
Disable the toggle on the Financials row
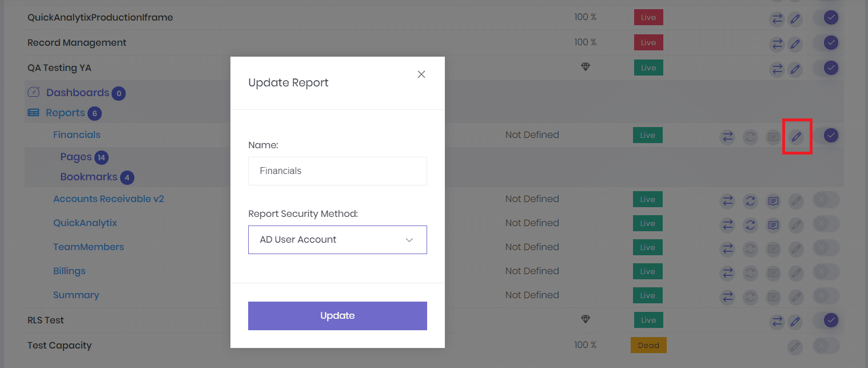tap(831, 136)
